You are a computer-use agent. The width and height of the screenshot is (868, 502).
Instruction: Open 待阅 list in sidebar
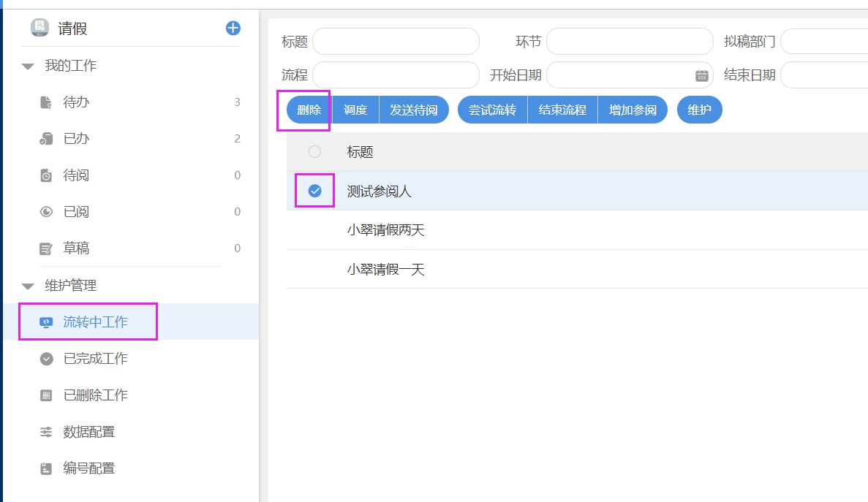pyautogui.click(x=132, y=175)
